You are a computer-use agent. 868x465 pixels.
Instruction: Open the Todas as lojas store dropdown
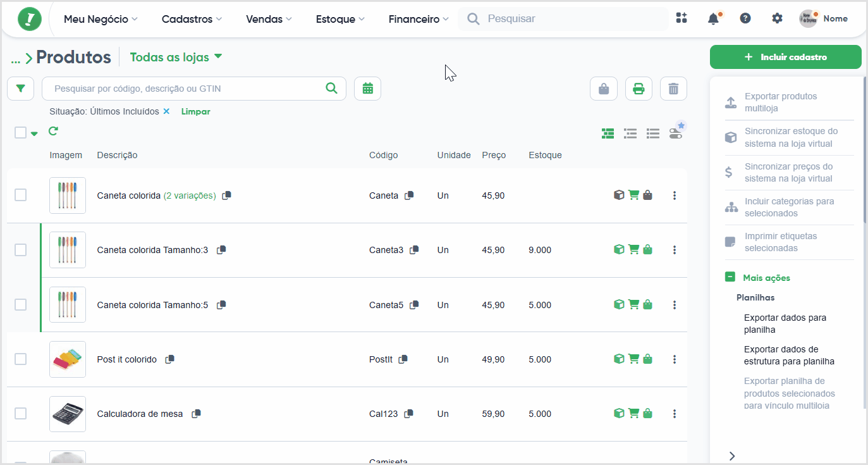coord(176,57)
